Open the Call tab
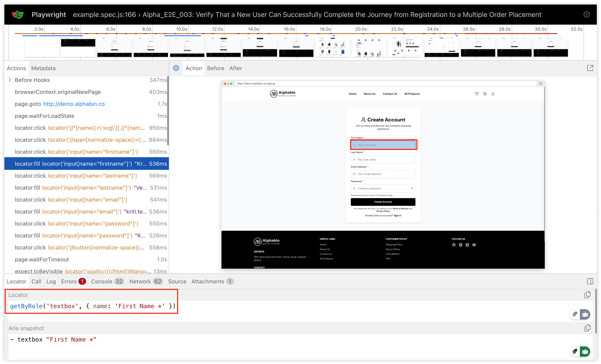Image resolution: width=601 pixels, height=364 pixels. click(x=36, y=281)
